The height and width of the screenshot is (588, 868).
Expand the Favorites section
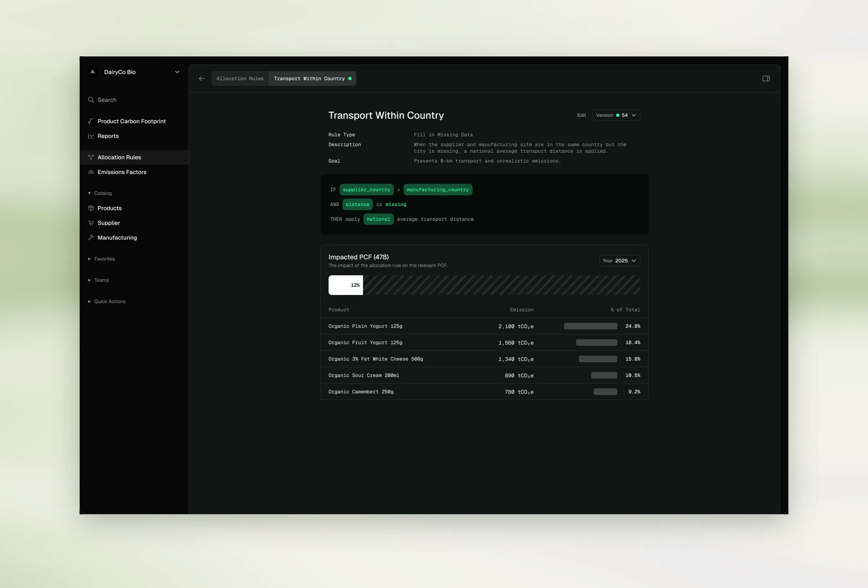tap(102, 259)
